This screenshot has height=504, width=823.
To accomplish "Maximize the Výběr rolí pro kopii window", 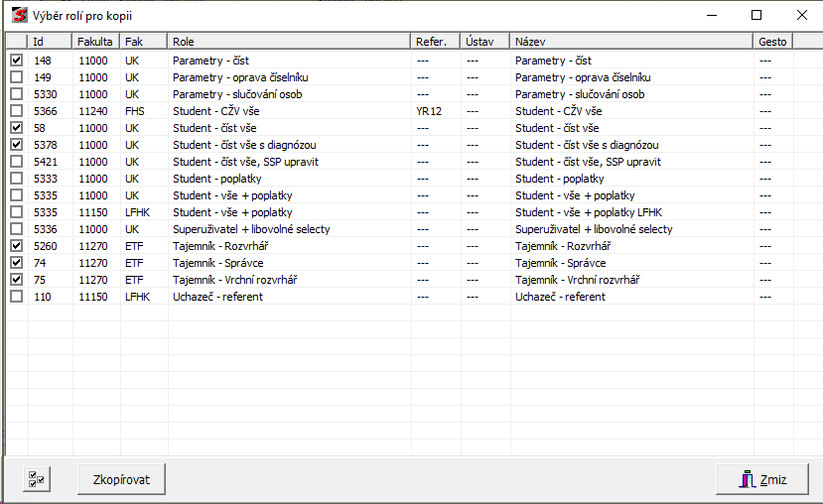I will [756, 16].
